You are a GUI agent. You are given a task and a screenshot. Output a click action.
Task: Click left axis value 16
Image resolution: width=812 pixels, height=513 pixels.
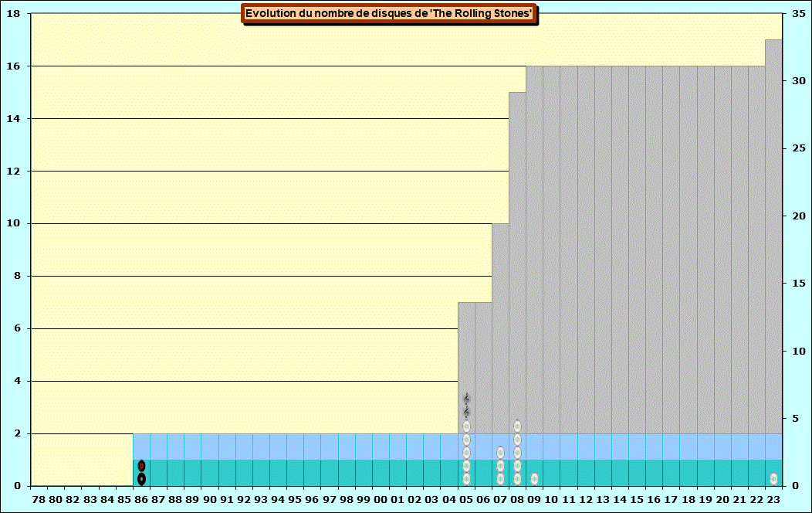pos(14,66)
